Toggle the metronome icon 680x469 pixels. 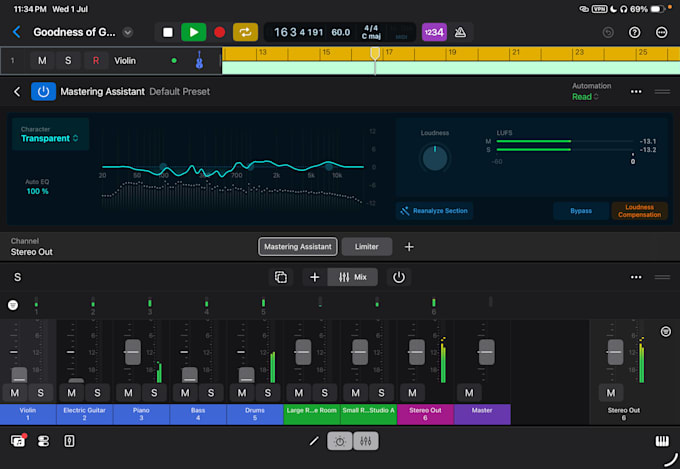pos(460,32)
